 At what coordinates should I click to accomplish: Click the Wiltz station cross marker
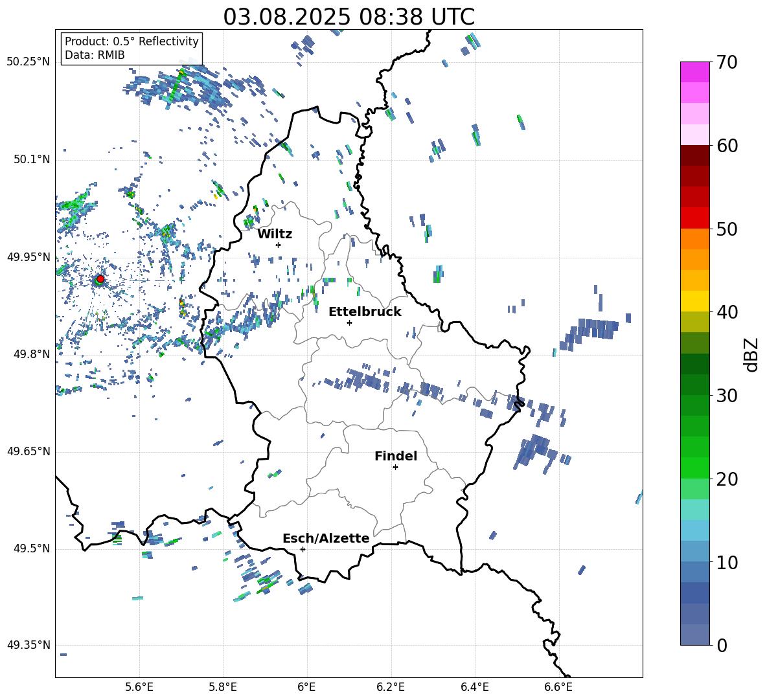click(x=279, y=245)
